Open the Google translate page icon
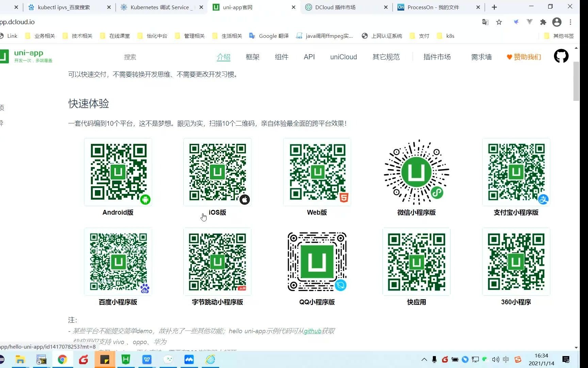The height and width of the screenshot is (368, 588). 485,22
